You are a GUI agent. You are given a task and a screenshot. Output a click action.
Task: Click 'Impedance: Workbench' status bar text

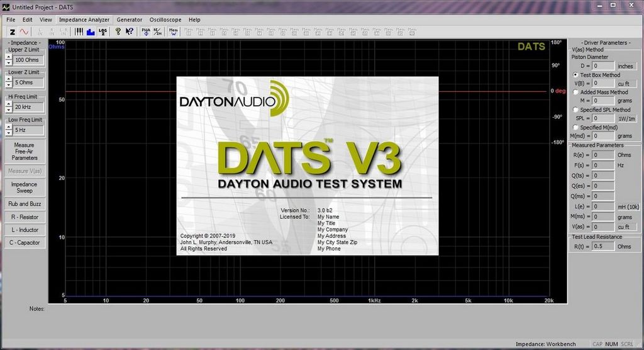click(x=545, y=344)
